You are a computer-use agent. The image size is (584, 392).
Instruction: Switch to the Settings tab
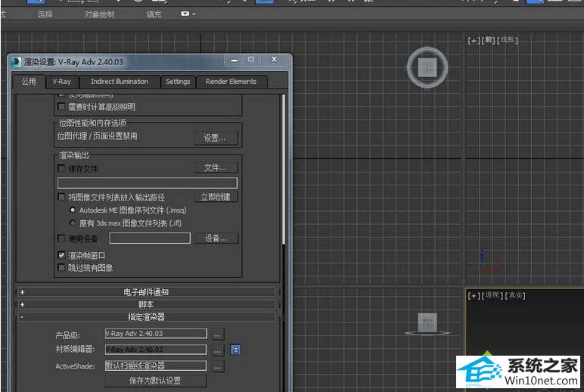pyautogui.click(x=178, y=82)
